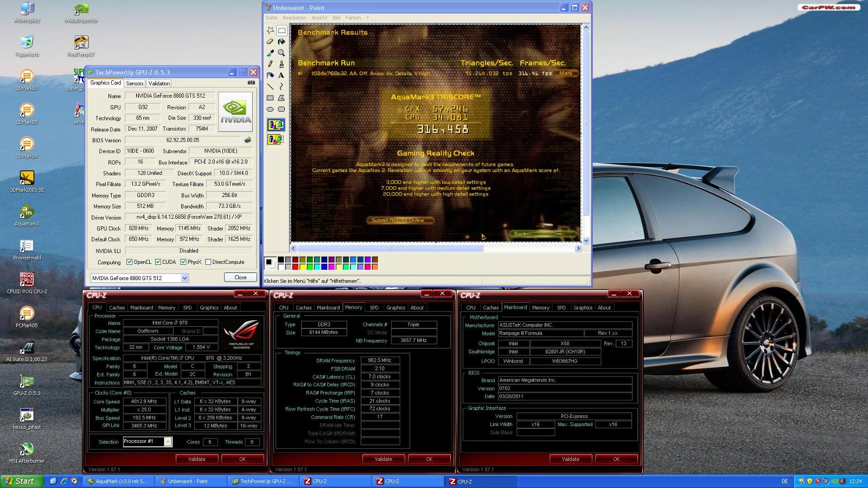Open the GPU selector dropdown in GPU-Z
Viewport: 868px width, 488px height.
click(184, 278)
